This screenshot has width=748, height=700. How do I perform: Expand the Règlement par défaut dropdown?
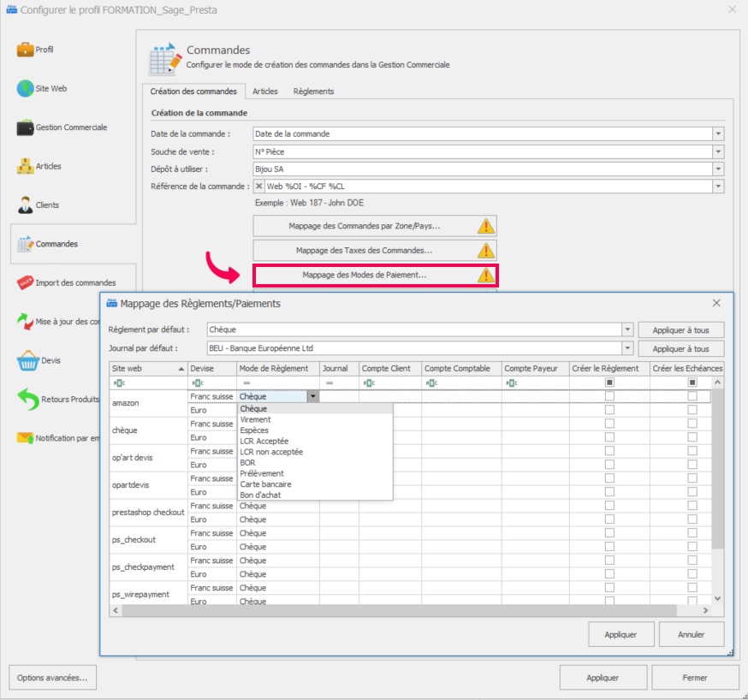[629, 329]
